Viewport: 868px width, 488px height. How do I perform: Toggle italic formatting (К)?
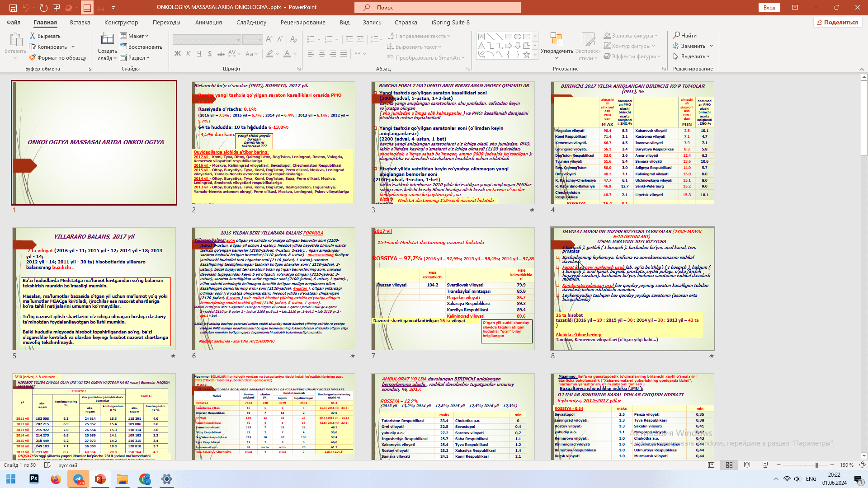(189, 54)
